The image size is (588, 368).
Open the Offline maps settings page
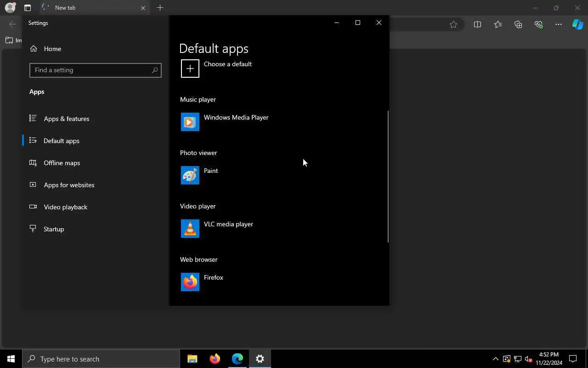coord(96,163)
